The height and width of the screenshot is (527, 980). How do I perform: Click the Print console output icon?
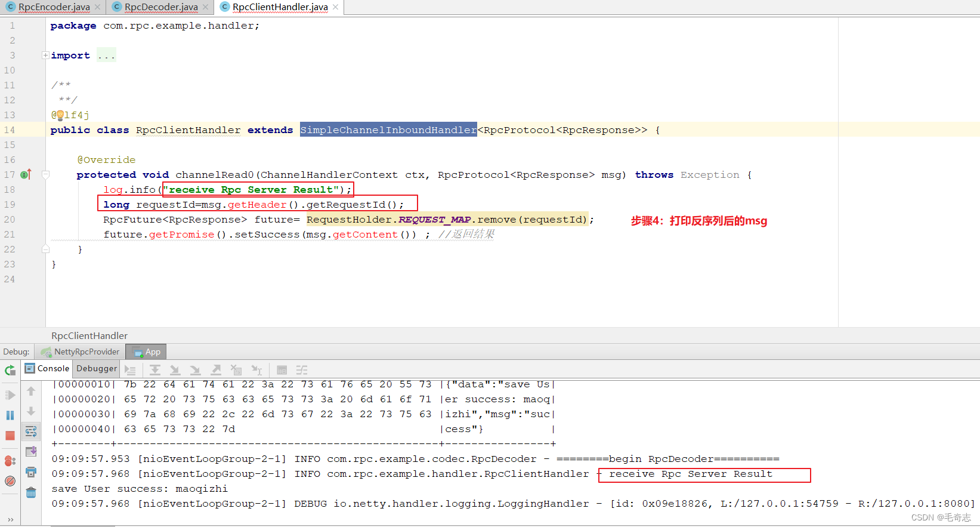point(31,472)
